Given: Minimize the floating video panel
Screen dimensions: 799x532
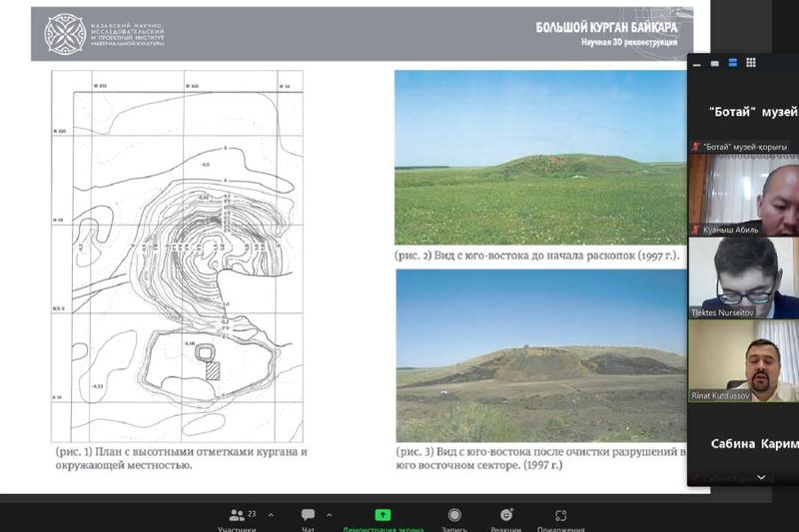Looking at the screenshot, I should pos(697,63).
